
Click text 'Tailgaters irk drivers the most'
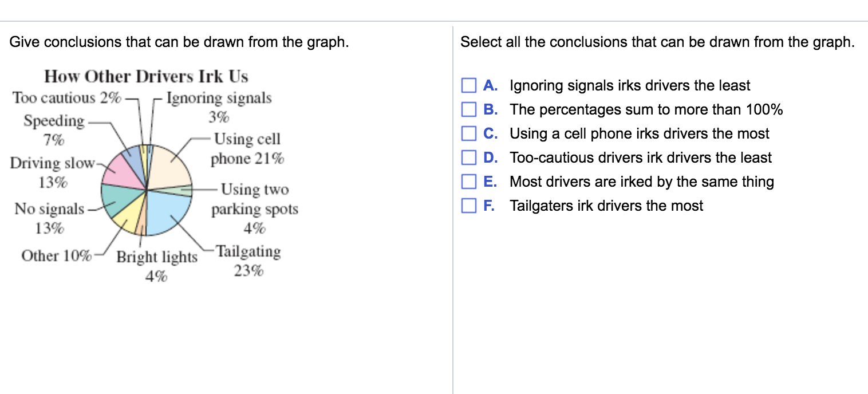pos(606,206)
